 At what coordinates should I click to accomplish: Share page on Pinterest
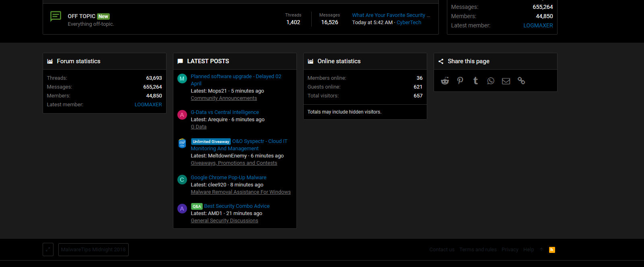pos(460,81)
